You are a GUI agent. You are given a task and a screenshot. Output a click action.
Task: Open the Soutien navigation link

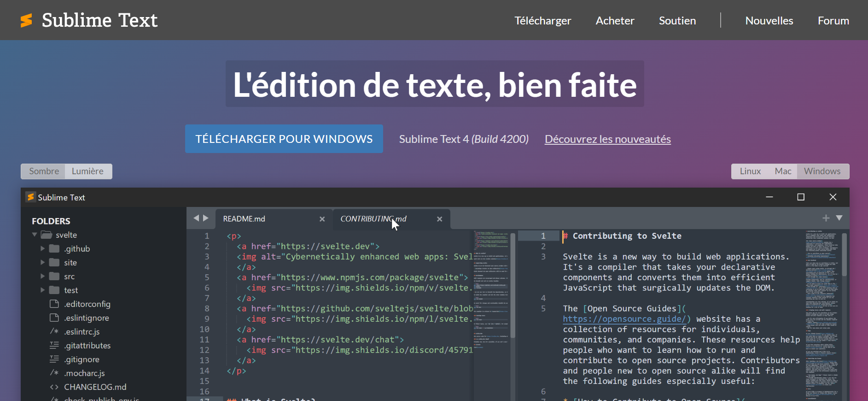pos(677,21)
